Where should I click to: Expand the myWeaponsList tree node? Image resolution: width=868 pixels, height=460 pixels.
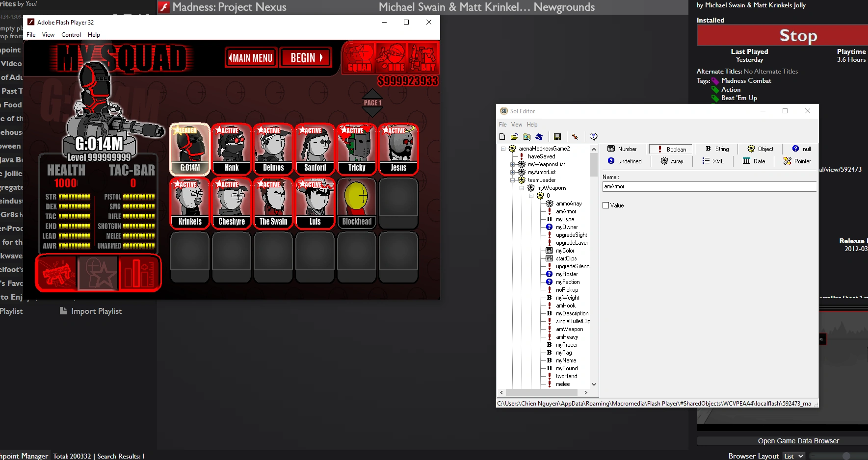coord(512,164)
